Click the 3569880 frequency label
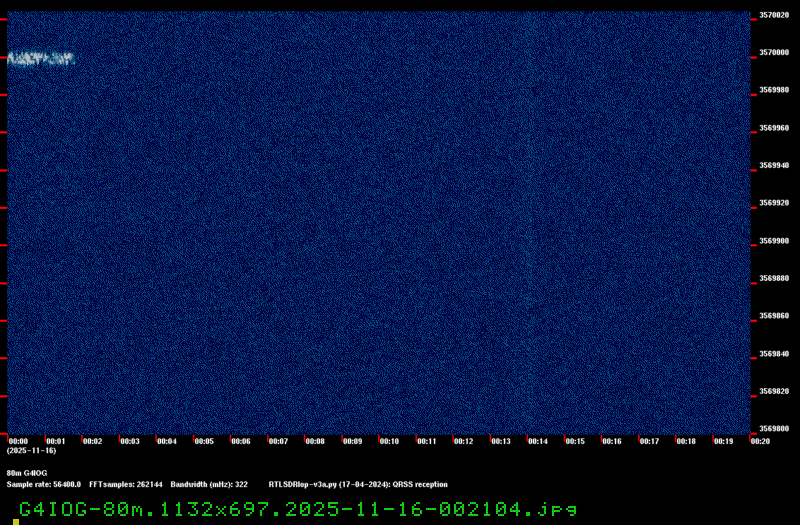The image size is (800, 525). (774, 279)
